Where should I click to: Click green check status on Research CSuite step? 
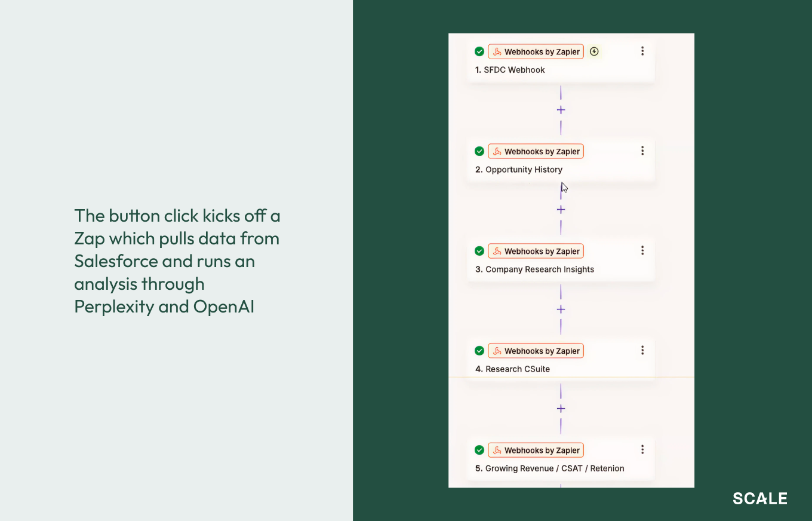(479, 351)
